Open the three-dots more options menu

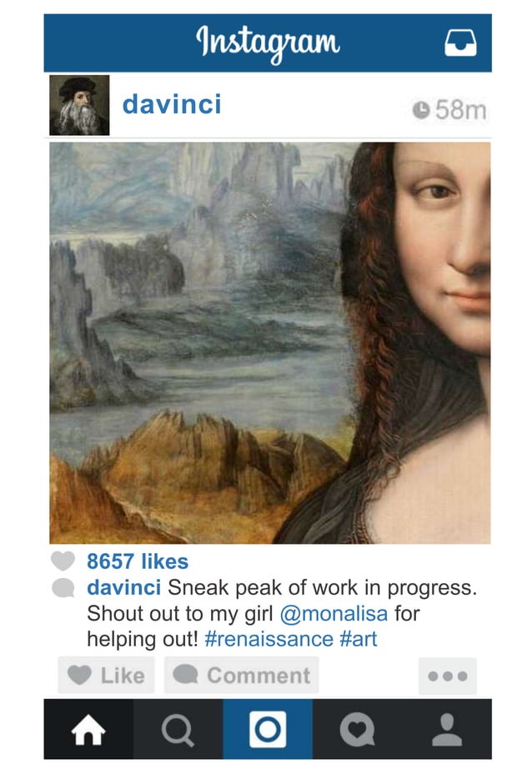point(448,676)
